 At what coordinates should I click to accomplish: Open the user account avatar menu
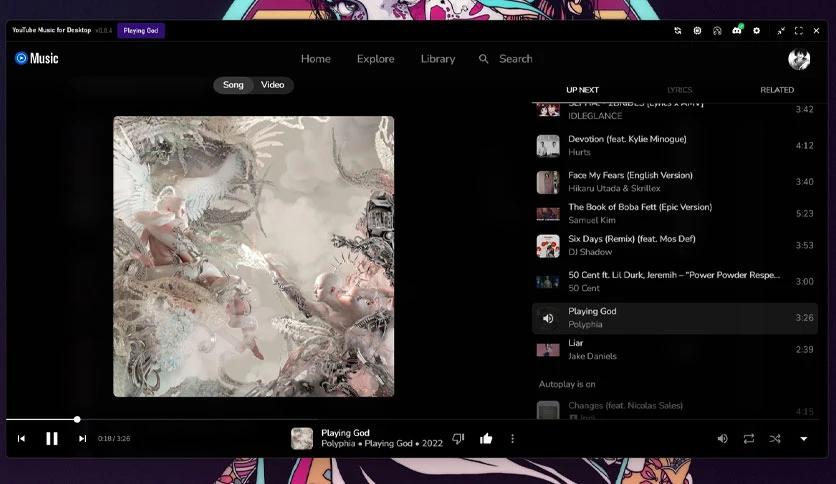pyautogui.click(x=799, y=59)
